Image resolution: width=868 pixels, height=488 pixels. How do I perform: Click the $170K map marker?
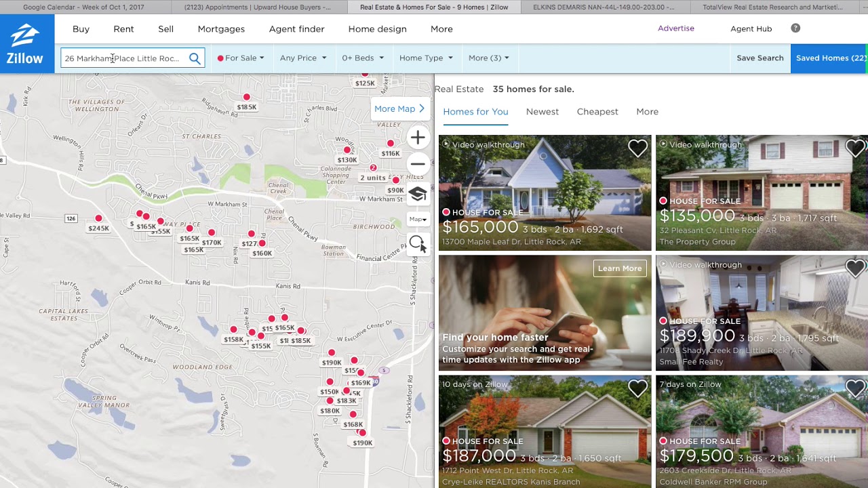pos(212,232)
